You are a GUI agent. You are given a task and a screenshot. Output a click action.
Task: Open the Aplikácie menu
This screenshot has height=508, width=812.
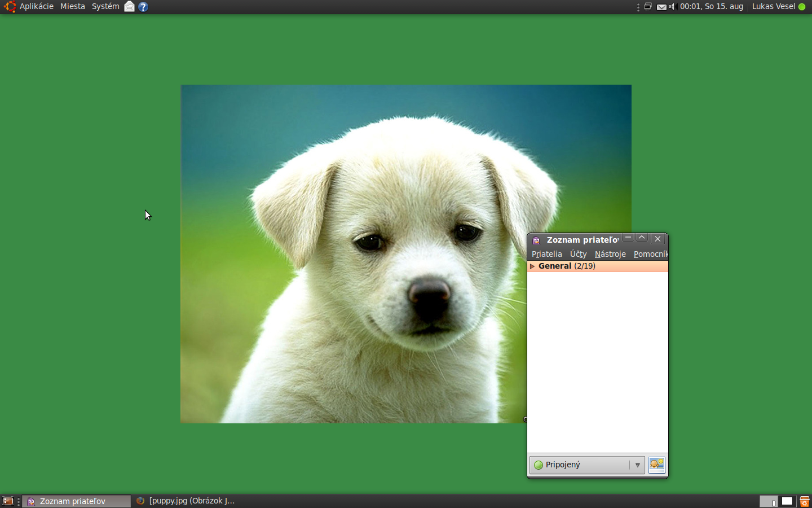pos(37,7)
